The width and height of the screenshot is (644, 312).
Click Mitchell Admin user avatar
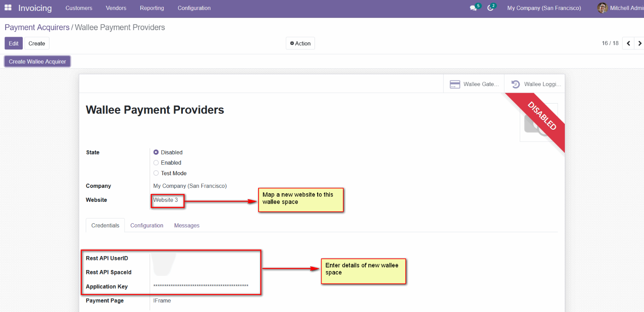pyautogui.click(x=602, y=8)
